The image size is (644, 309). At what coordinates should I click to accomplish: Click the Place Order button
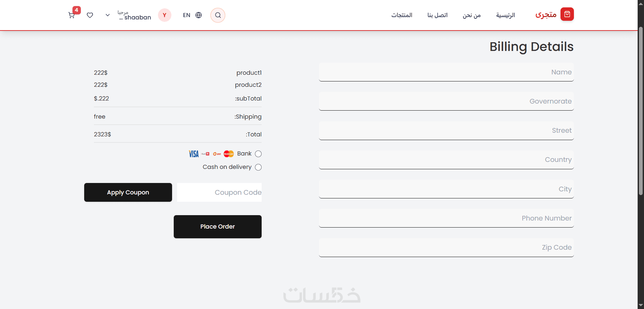[x=218, y=227]
